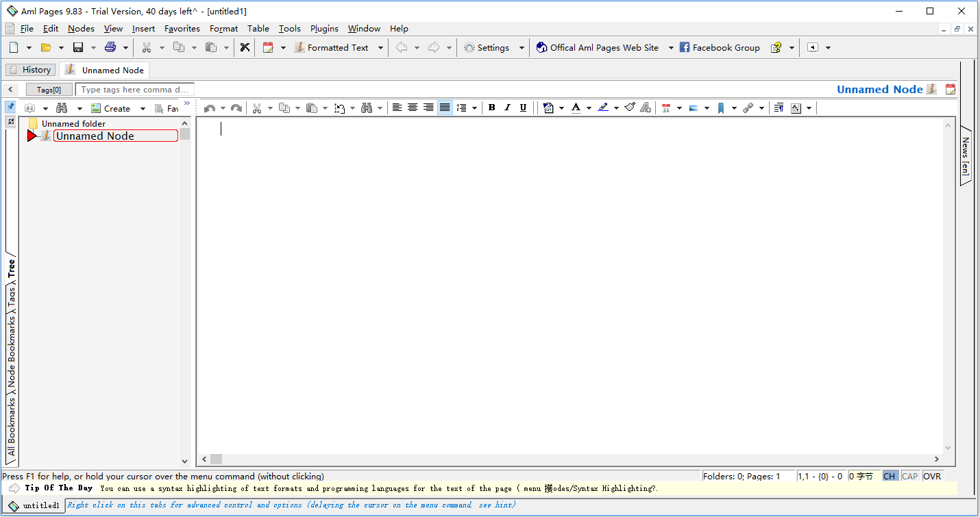This screenshot has height=517, width=980.
Task: Click the Print icon in main toolbar
Action: [110, 47]
